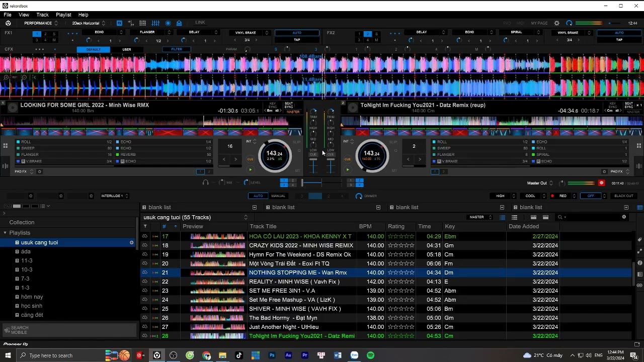Open the Windows Start menu
This screenshot has height=362, width=644.
point(8,355)
